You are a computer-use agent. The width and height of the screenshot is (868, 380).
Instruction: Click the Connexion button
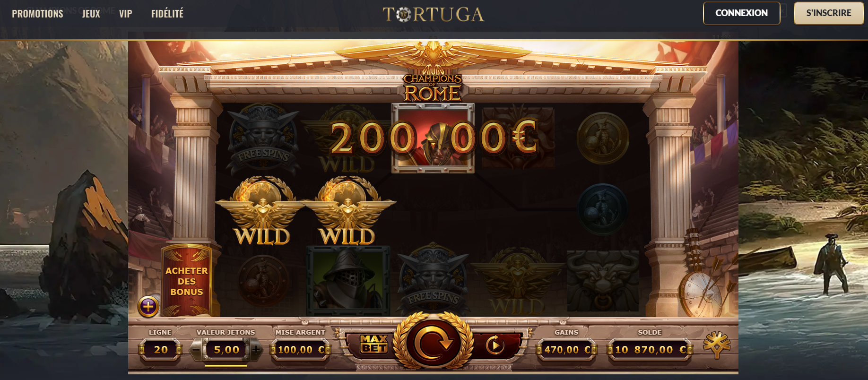coord(741,13)
